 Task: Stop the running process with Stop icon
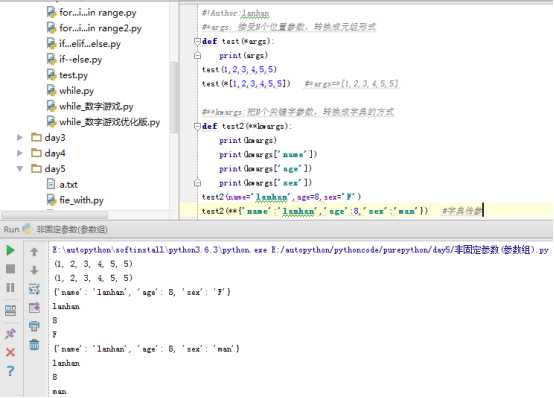tap(10, 269)
